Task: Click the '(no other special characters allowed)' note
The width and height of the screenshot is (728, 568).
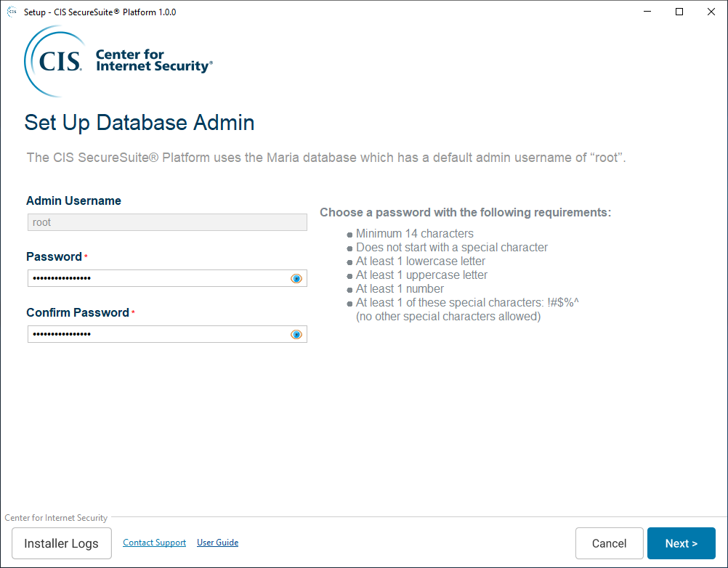Action: 448,317
